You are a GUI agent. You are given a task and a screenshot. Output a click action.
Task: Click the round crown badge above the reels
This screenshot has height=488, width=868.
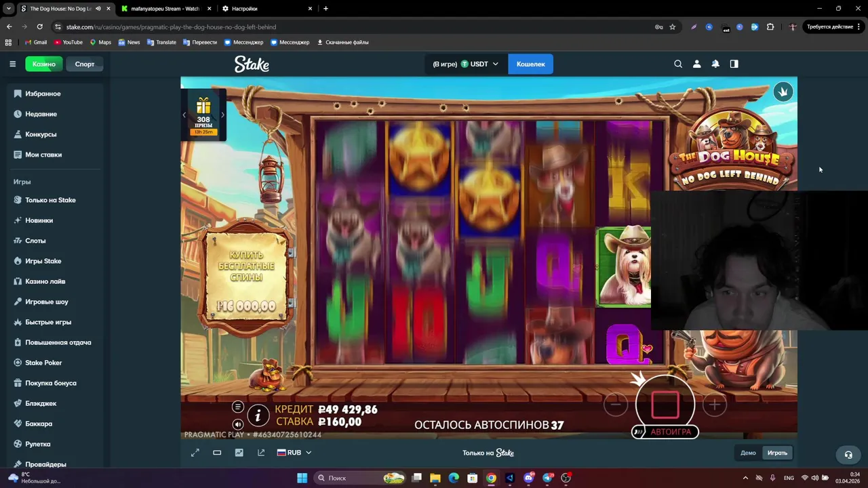pos(783,91)
